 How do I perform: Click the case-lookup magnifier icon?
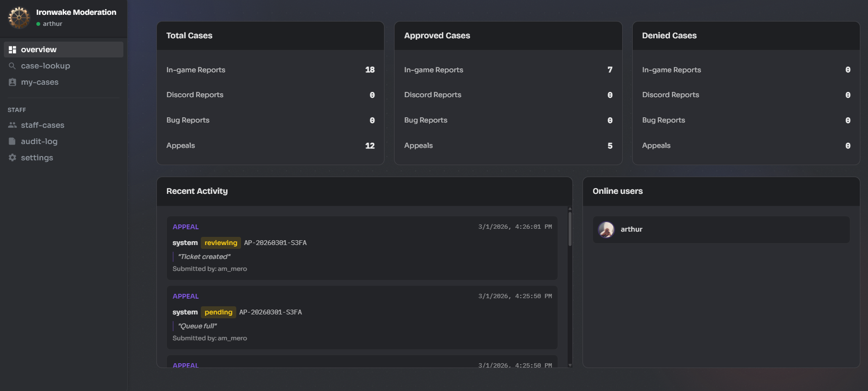point(12,66)
